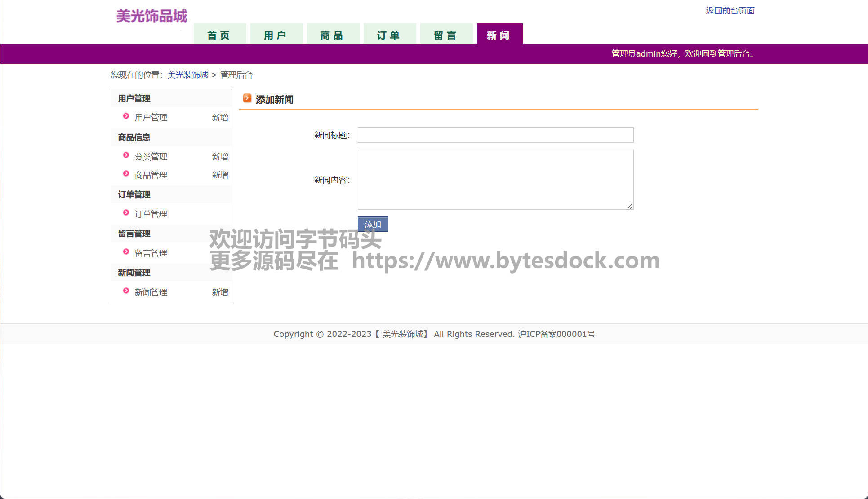Click inside the 新闻内容 textarea
The width and height of the screenshot is (868, 499).
(495, 179)
